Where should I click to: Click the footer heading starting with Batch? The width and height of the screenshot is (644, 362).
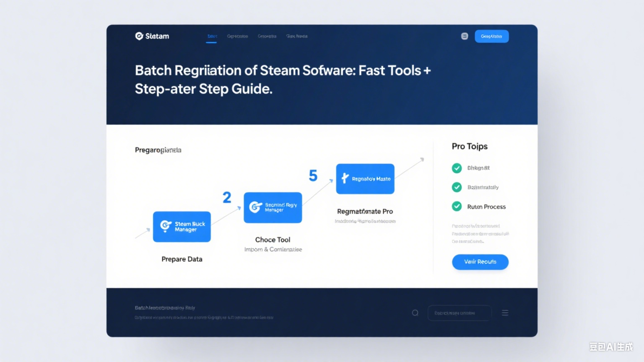[x=165, y=308]
